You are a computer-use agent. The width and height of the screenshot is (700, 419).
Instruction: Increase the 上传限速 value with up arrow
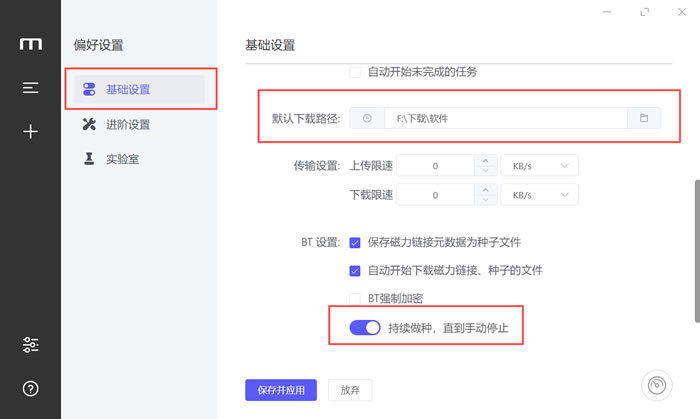[x=484, y=160]
